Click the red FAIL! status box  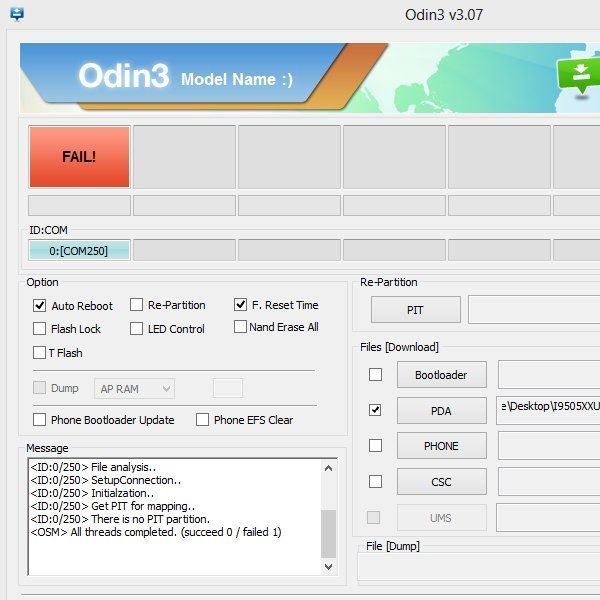pyautogui.click(x=80, y=157)
